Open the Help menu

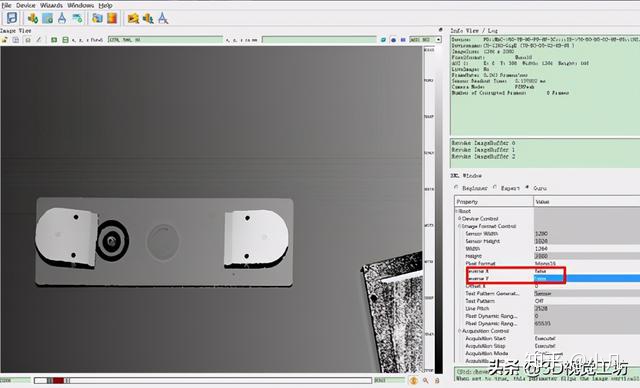pos(105,5)
